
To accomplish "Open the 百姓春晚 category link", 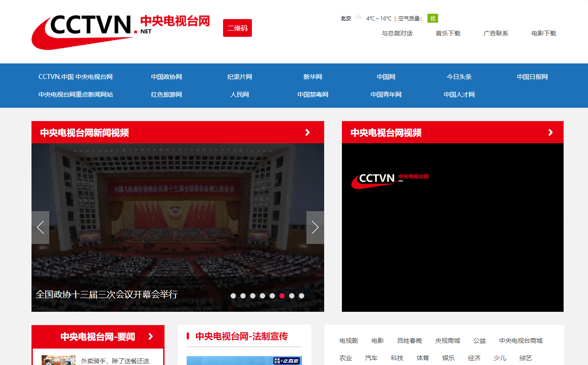I will 410,341.
